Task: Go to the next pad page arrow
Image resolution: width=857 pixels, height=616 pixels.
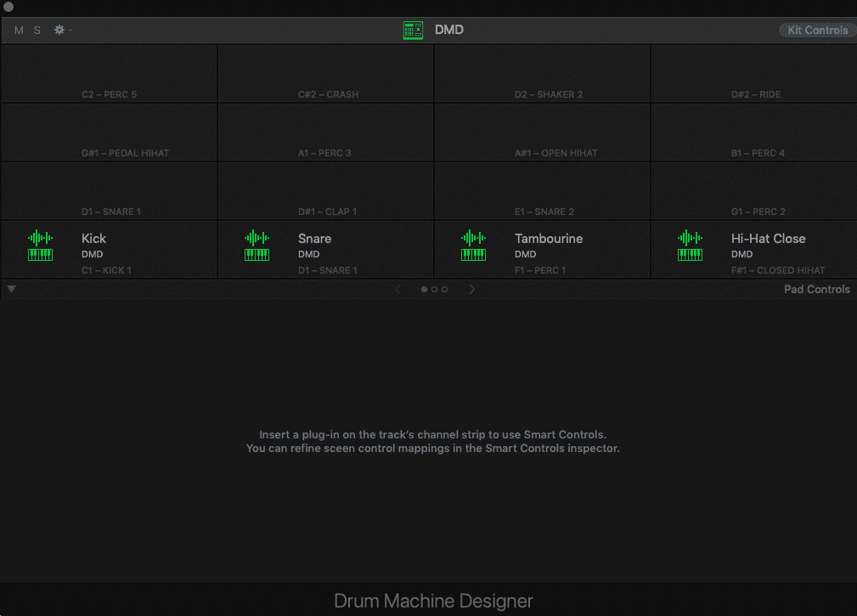Action: pos(472,290)
